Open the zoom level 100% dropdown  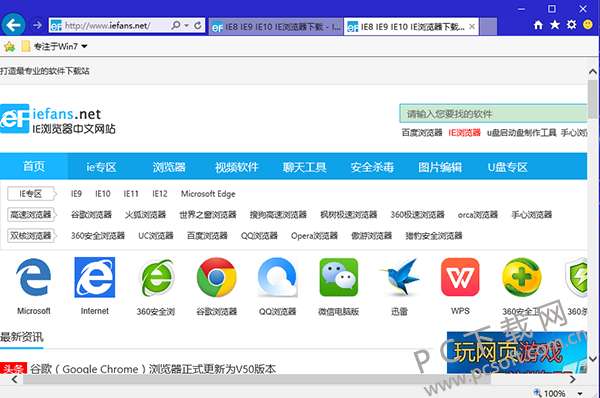pos(580,393)
